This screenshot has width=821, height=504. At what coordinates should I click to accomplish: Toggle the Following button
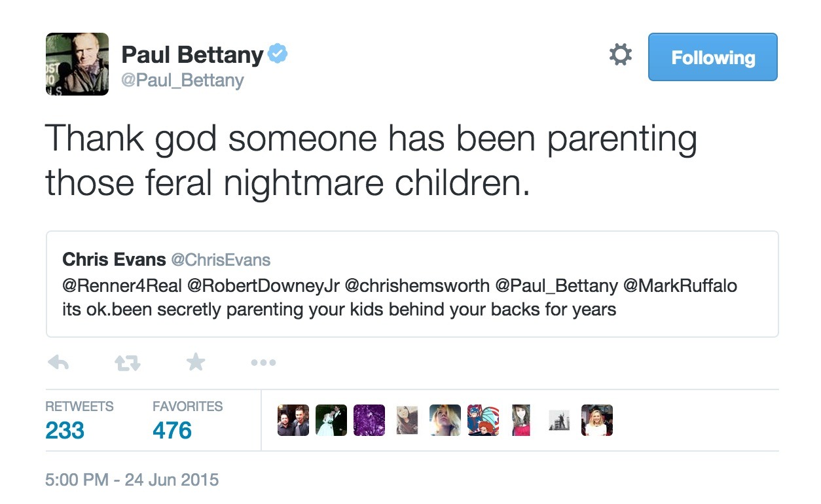(712, 58)
